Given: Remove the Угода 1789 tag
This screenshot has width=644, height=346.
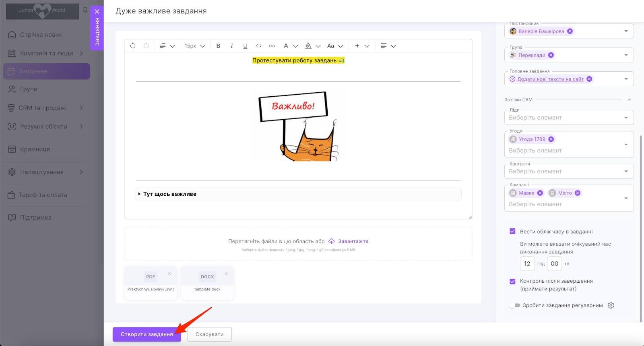Looking at the screenshot, I should pyautogui.click(x=551, y=139).
